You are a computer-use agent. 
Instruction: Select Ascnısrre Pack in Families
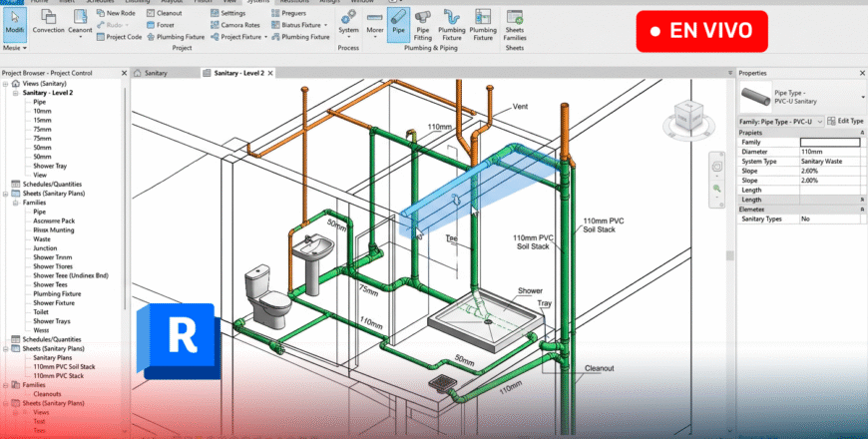coord(54,220)
